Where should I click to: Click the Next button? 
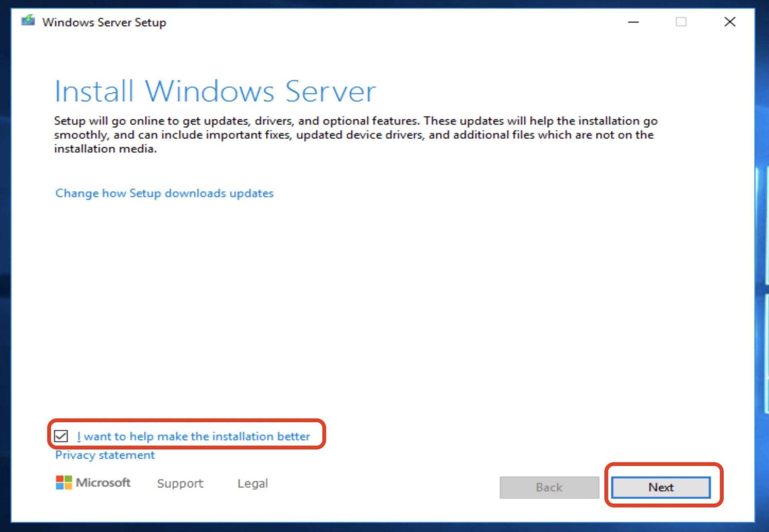click(x=661, y=487)
